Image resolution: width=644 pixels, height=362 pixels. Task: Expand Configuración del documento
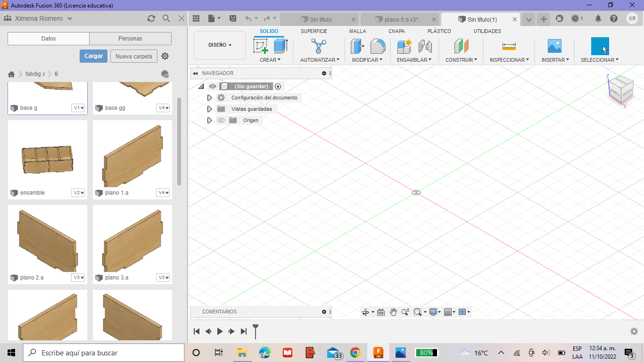[210, 98]
